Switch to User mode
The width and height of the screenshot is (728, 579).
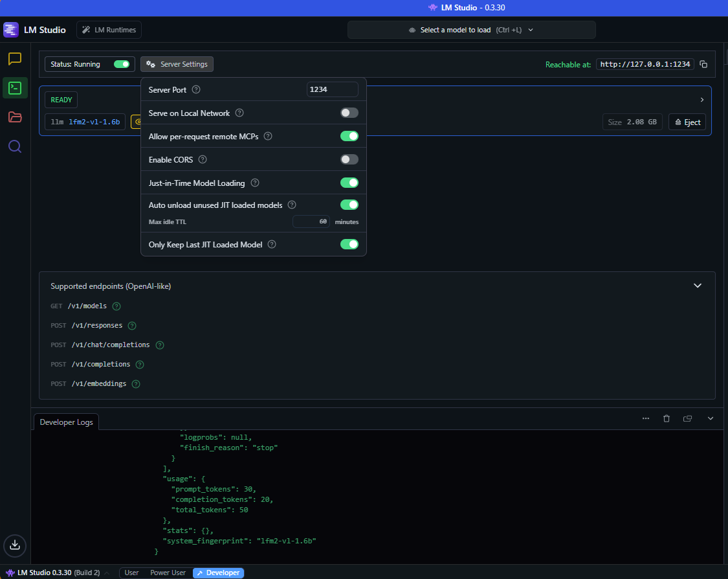pos(131,573)
